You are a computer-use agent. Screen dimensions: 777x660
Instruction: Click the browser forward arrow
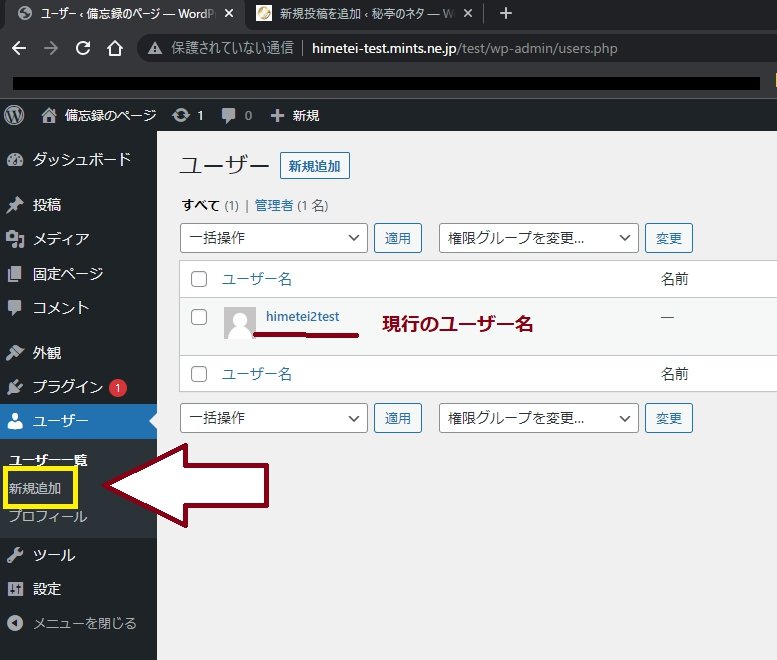coord(51,48)
